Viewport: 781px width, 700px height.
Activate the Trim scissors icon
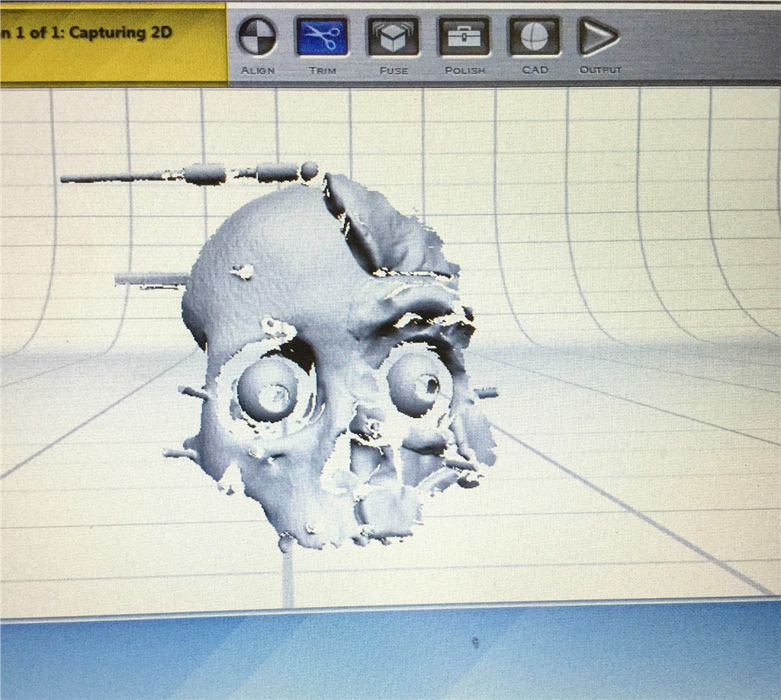point(322,37)
